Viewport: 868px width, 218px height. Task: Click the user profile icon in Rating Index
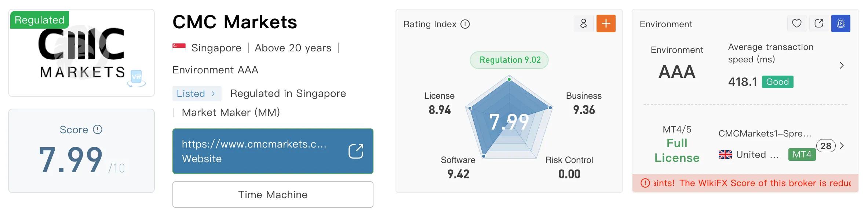pyautogui.click(x=584, y=23)
